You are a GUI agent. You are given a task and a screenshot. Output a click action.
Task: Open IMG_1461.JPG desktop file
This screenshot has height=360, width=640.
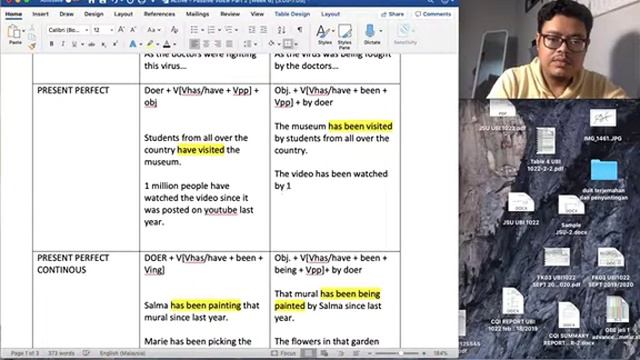pos(603,125)
